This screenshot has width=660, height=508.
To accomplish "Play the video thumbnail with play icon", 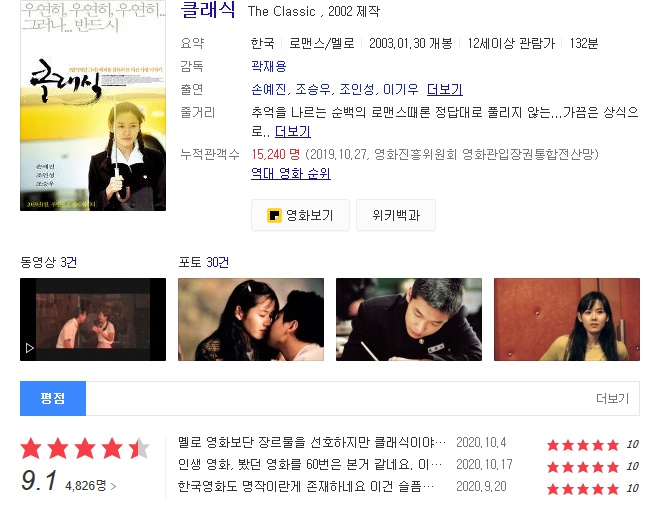I will 93,319.
